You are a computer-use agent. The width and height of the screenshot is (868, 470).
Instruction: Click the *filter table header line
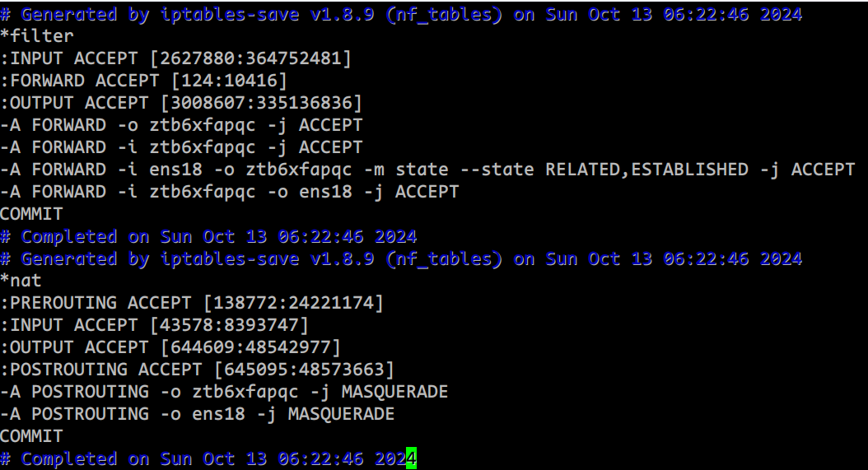tap(37, 36)
